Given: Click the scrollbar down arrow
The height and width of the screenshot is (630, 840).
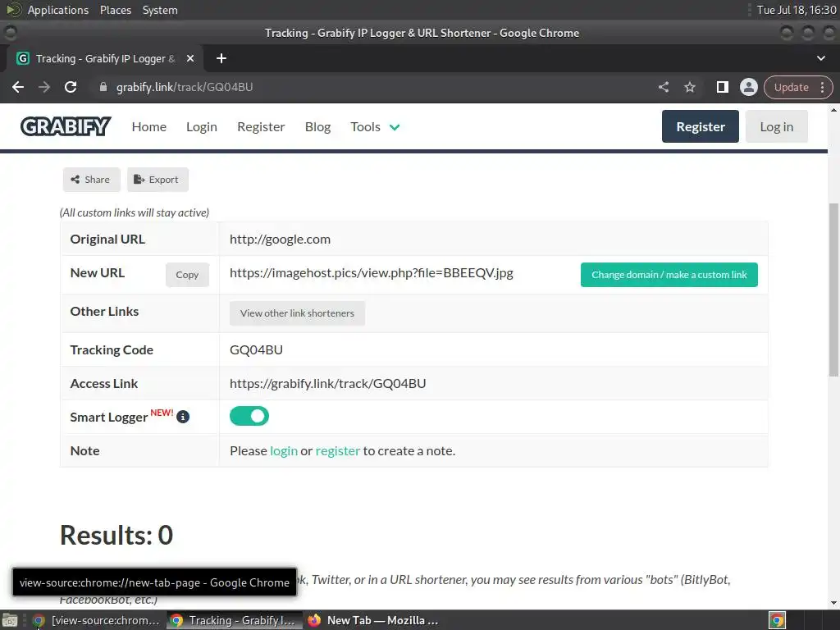Looking at the screenshot, I should 833,603.
